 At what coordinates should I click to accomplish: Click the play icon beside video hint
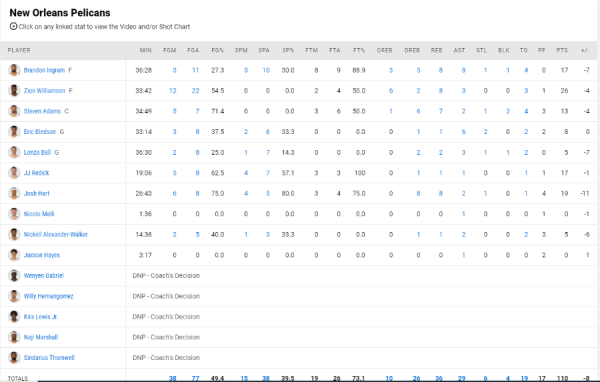click(x=13, y=26)
